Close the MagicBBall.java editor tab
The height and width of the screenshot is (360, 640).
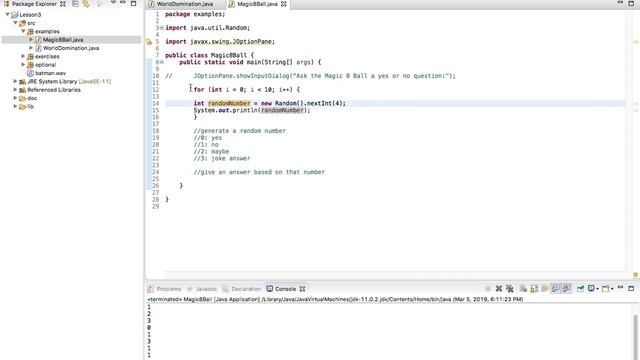284,4
